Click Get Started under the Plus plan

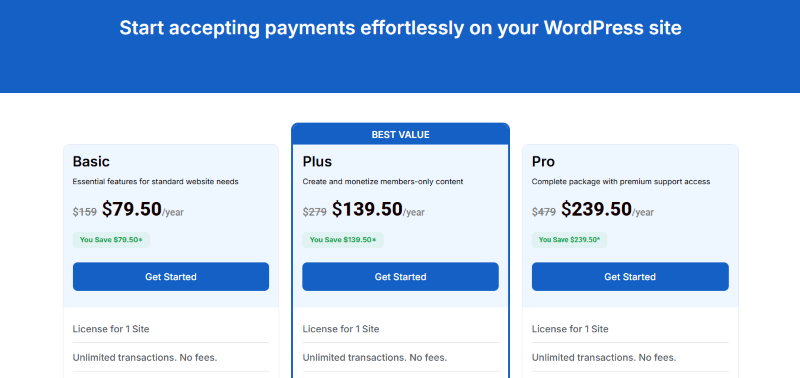401,276
